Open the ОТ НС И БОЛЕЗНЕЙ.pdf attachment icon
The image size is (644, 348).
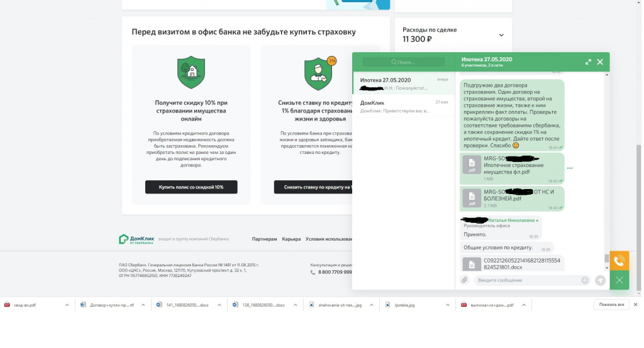click(472, 198)
